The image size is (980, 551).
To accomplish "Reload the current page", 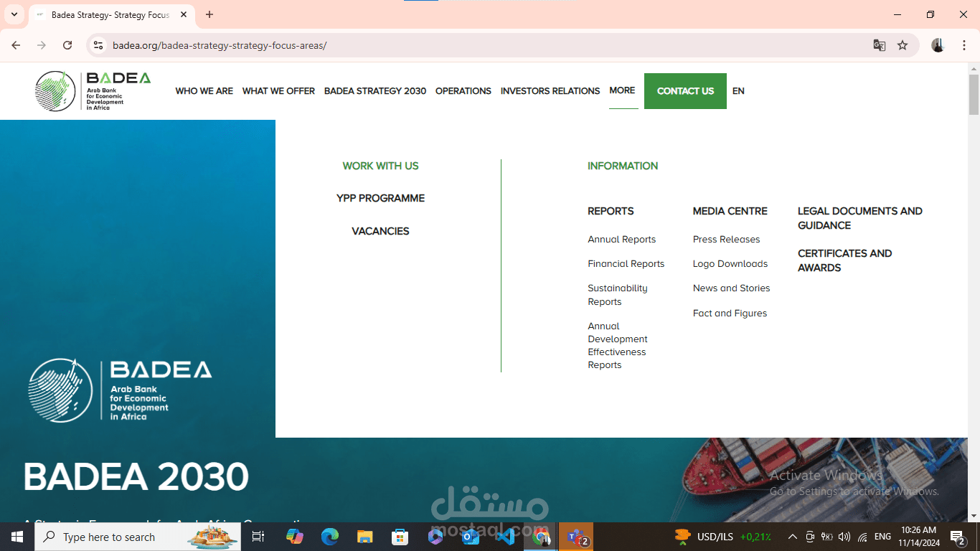I will [x=67, y=44].
